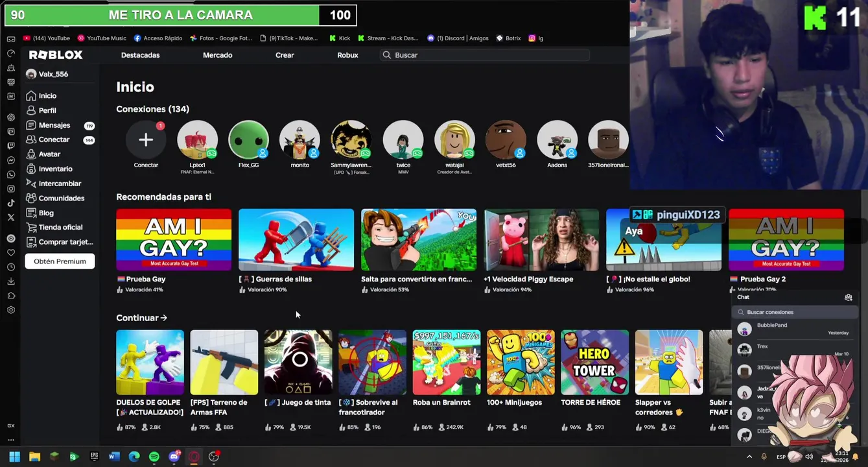Open watajai connection avatar
The image size is (868, 467).
click(x=454, y=139)
